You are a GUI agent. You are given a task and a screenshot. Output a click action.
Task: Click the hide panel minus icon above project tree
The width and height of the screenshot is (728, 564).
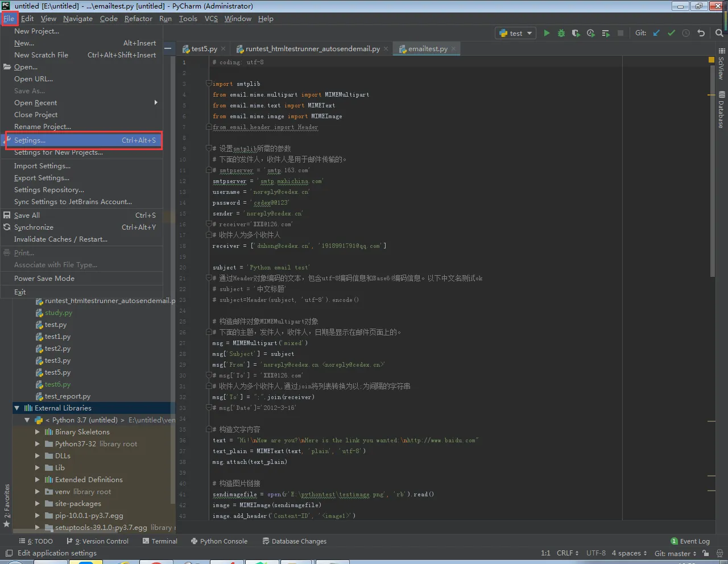click(x=168, y=48)
